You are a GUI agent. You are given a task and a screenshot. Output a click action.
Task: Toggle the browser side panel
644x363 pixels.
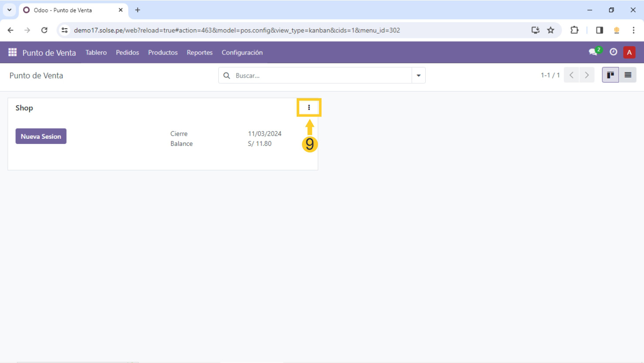[600, 30]
